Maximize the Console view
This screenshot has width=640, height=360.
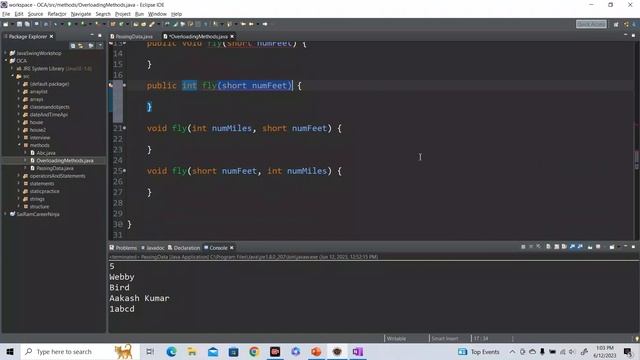point(633,247)
